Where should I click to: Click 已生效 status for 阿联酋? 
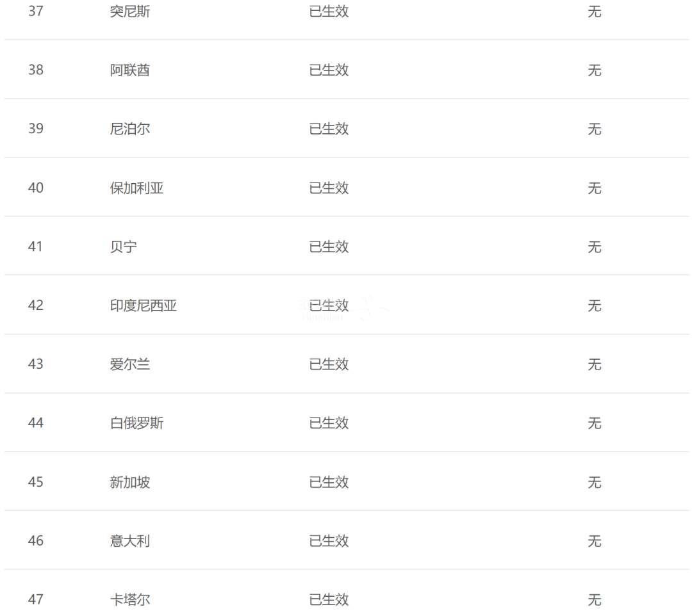point(329,70)
